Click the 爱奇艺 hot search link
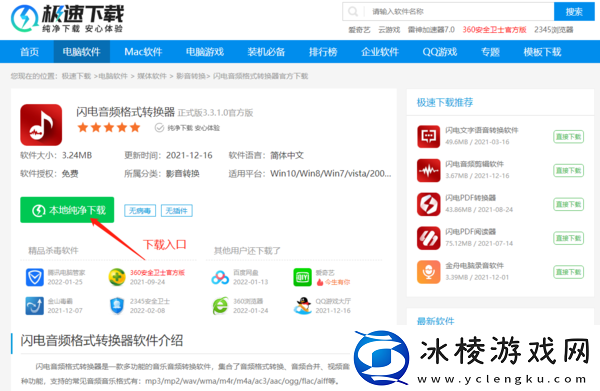 point(359,30)
